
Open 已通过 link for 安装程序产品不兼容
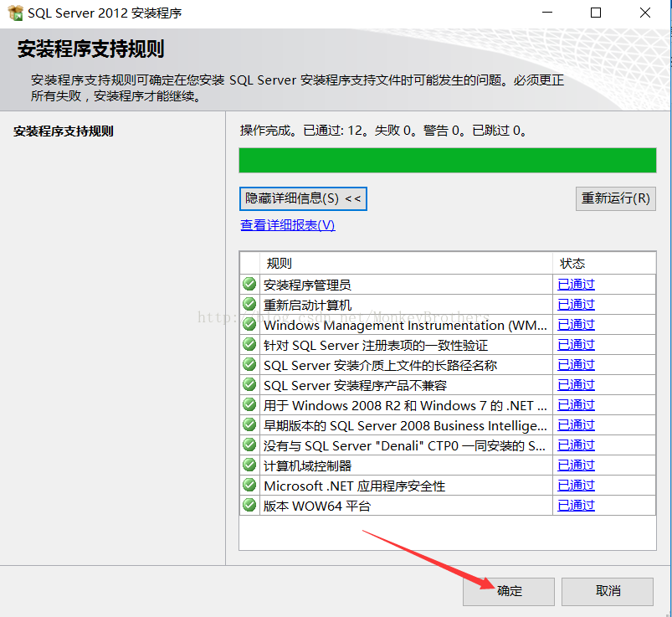click(x=576, y=385)
